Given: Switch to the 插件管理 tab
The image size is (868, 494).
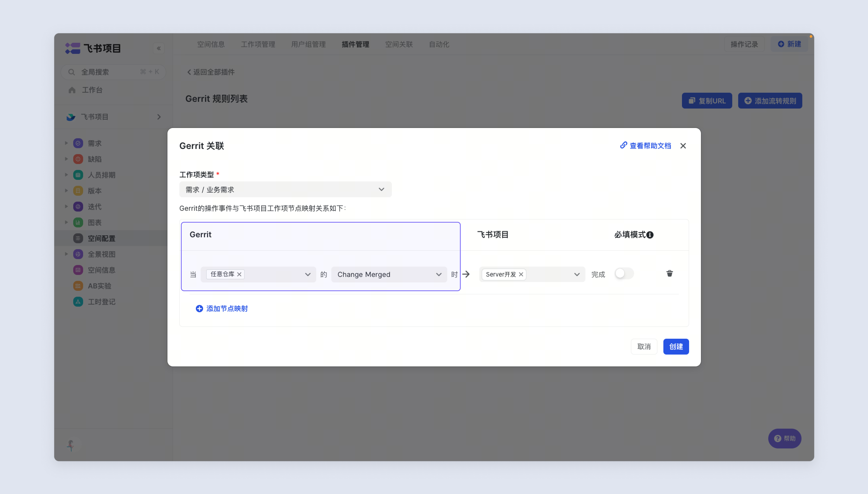Looking at the screenshot, I should tap(355, 44).
